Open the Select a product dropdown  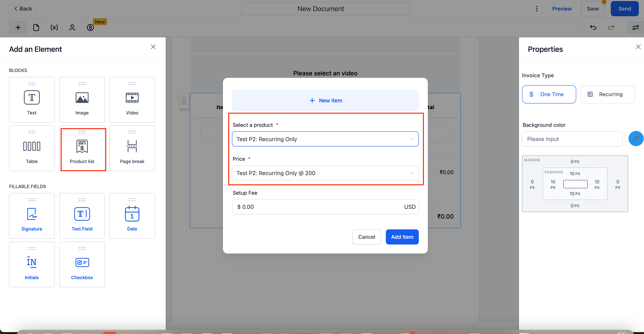[x=325, y=139]
